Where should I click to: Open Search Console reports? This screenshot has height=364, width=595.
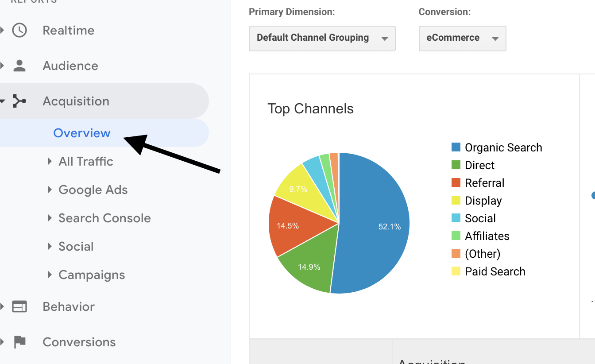104,218
